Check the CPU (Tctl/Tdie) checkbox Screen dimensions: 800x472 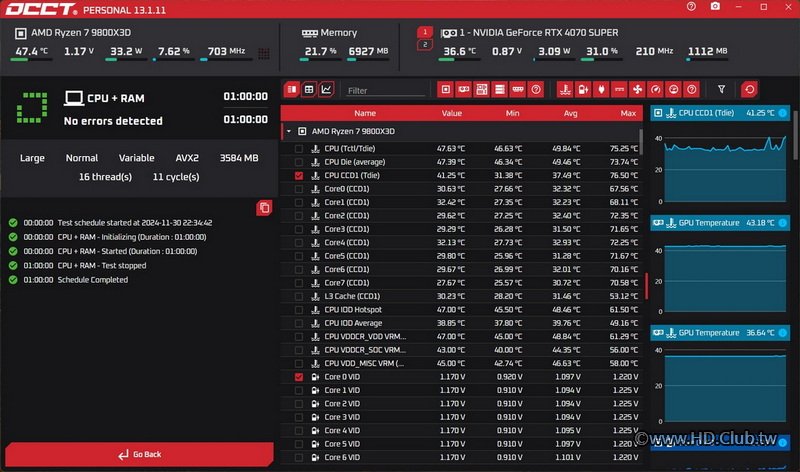tap(299, 148)
